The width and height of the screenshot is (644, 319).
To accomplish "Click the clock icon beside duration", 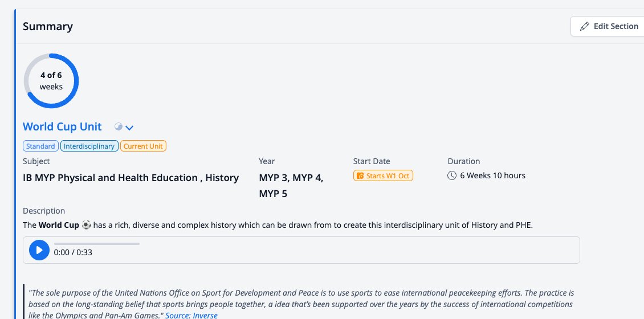I will (x=452, y=175).
